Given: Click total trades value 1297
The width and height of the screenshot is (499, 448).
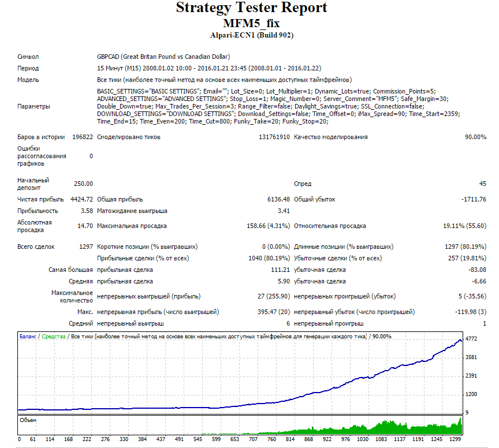Looking at the screenshot, I should tap(86, 247).
